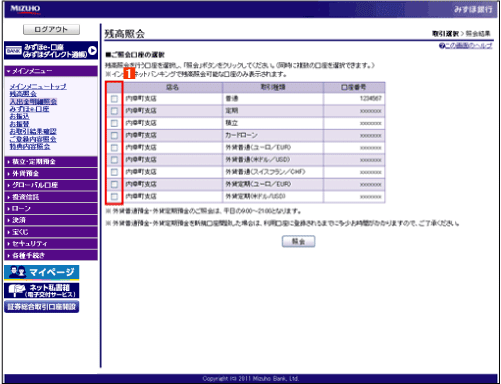Open the マイページ banner
The height and width of the screenshot is (384, 501).
click(42, 273)
